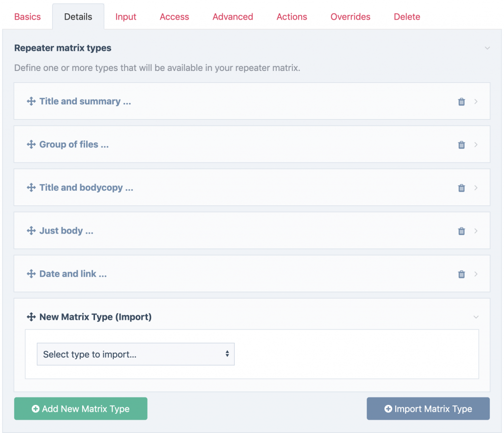The image size is (504, 433).
Task: Click the New Matrix Type (Import) heading
Action: [x=95, y=317]
